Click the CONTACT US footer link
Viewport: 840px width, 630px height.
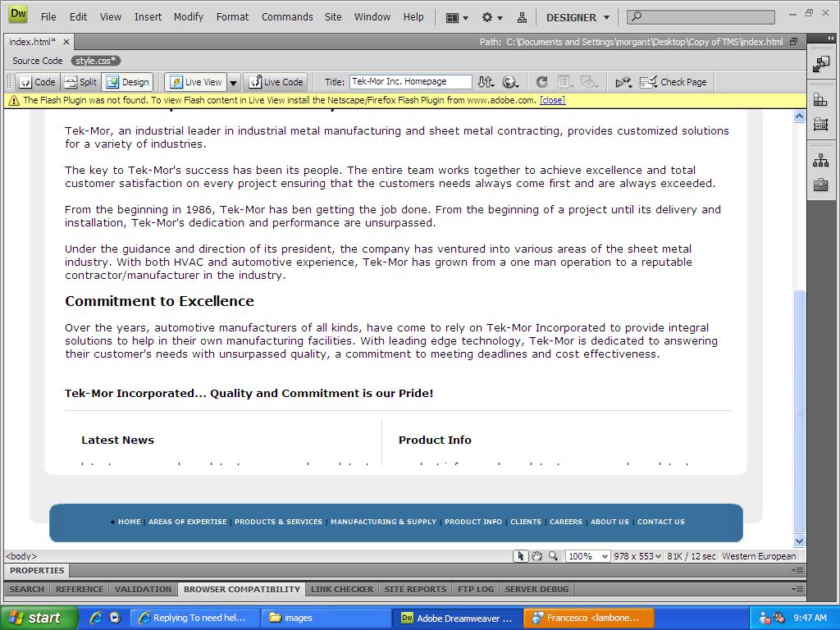(x=661, y=522)
